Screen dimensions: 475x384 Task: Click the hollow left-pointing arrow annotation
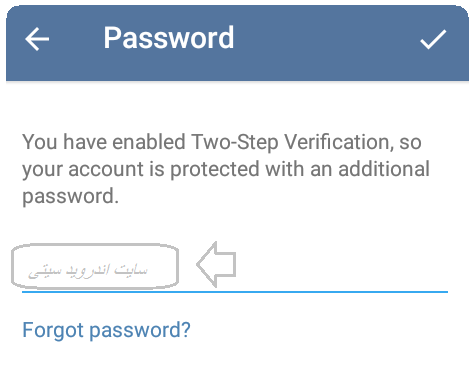point(216,264)
